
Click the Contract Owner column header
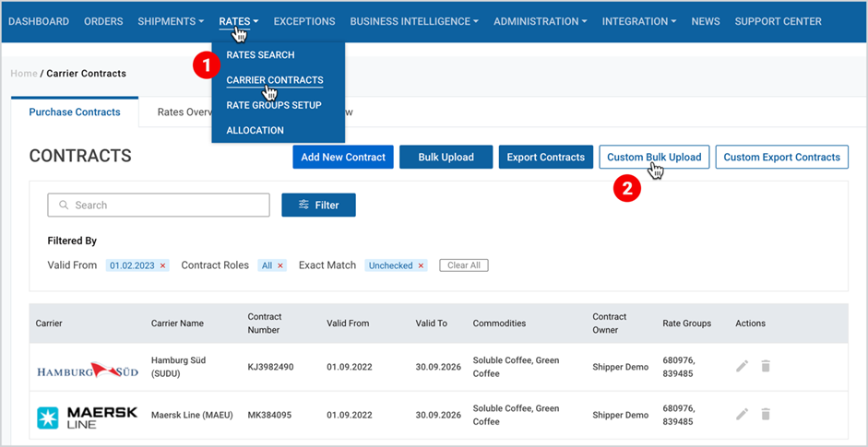click(x=610, y=323)
